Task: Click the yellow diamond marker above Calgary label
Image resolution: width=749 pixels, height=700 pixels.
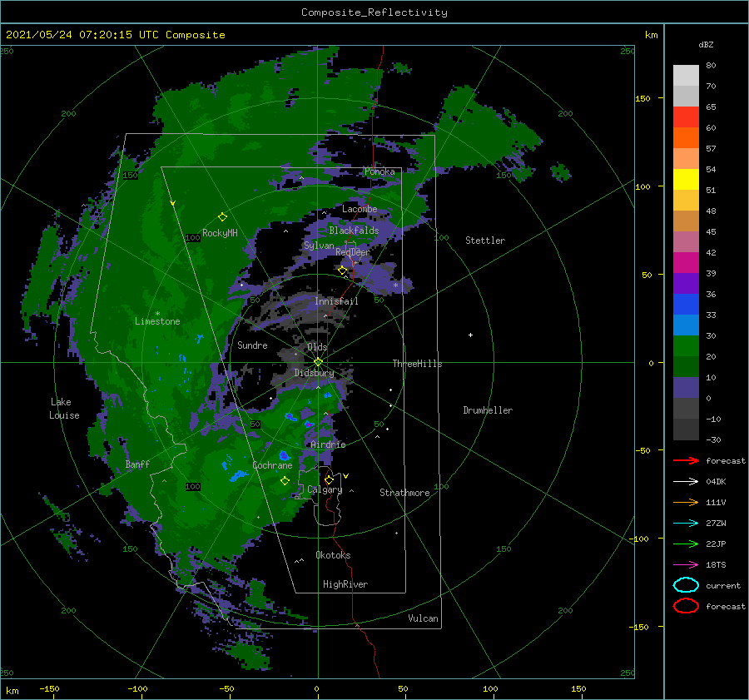Action: click(329, 479)
